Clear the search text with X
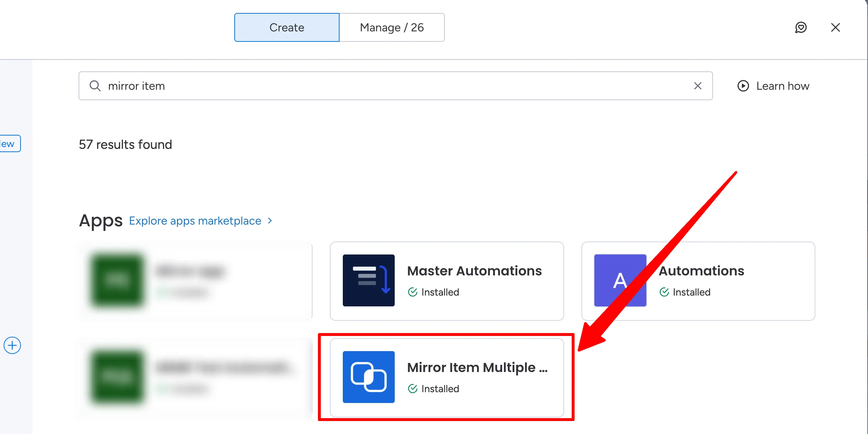Image resolution: width=868 pixels, height=434 pixels. 697,86
